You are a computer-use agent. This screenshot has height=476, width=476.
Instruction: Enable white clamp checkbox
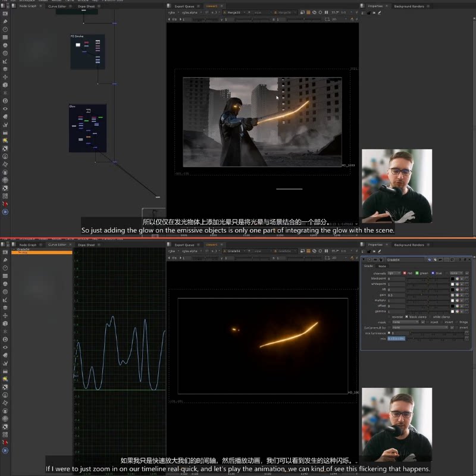[430, 317]
